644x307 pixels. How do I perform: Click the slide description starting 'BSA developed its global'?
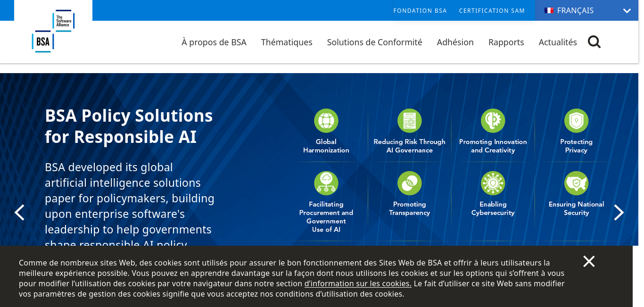(x=130, y=203)
